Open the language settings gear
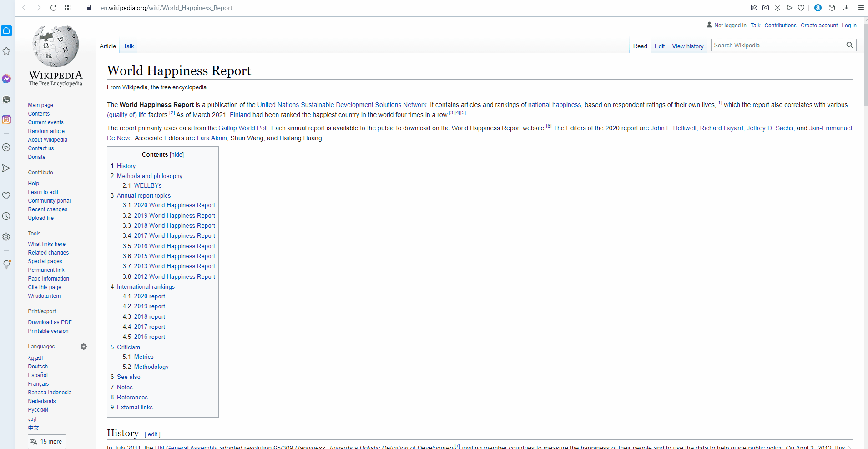 tap(84, 347)
